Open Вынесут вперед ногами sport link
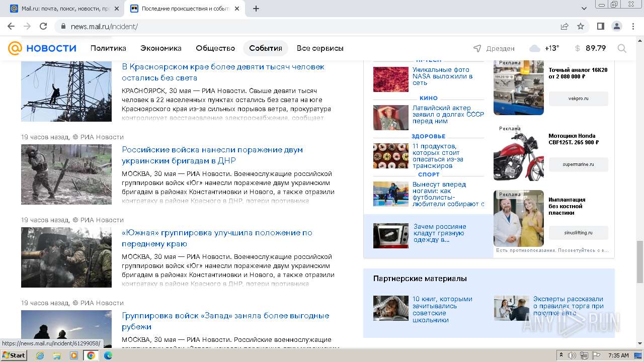The height and width of the screenshot is (362, 644). click(x=448, y=194)
